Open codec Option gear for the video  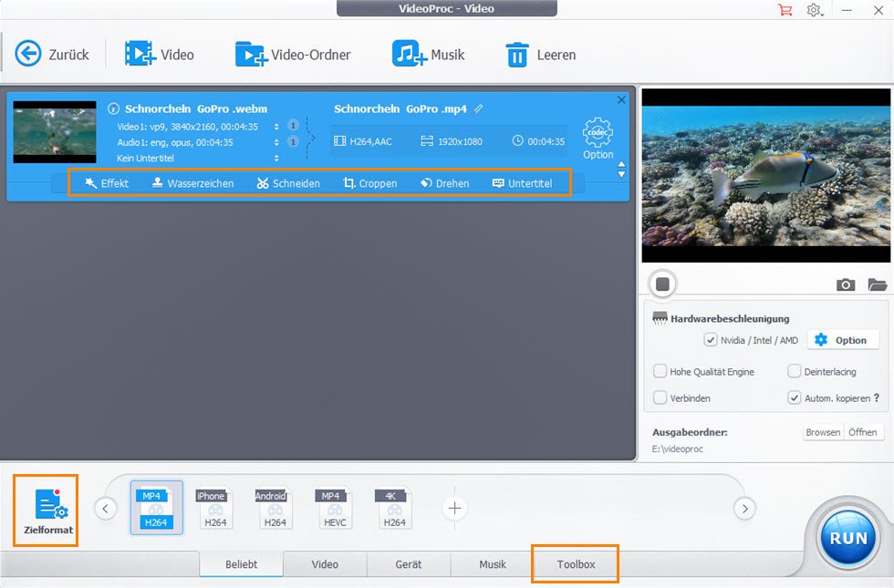click(x=598, y=132)
